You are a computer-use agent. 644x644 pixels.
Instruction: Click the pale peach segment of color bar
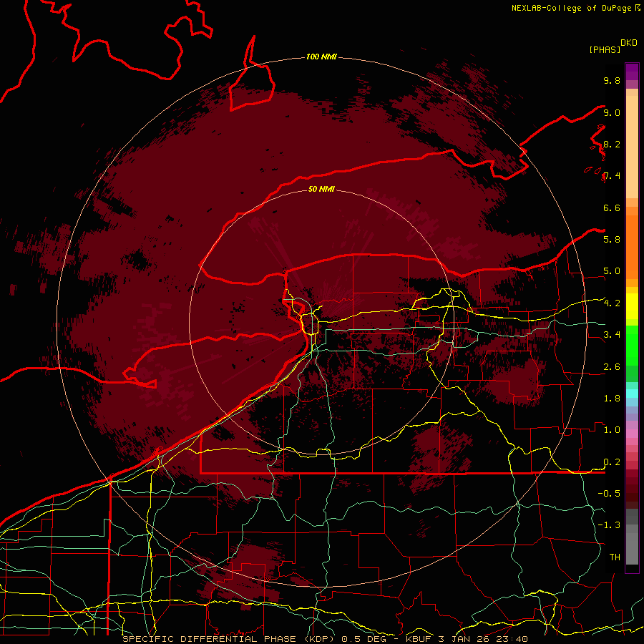point(632,147)
